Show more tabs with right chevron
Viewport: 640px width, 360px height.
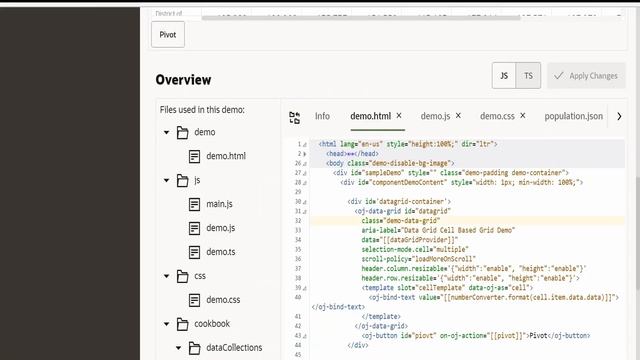(619, 116)
